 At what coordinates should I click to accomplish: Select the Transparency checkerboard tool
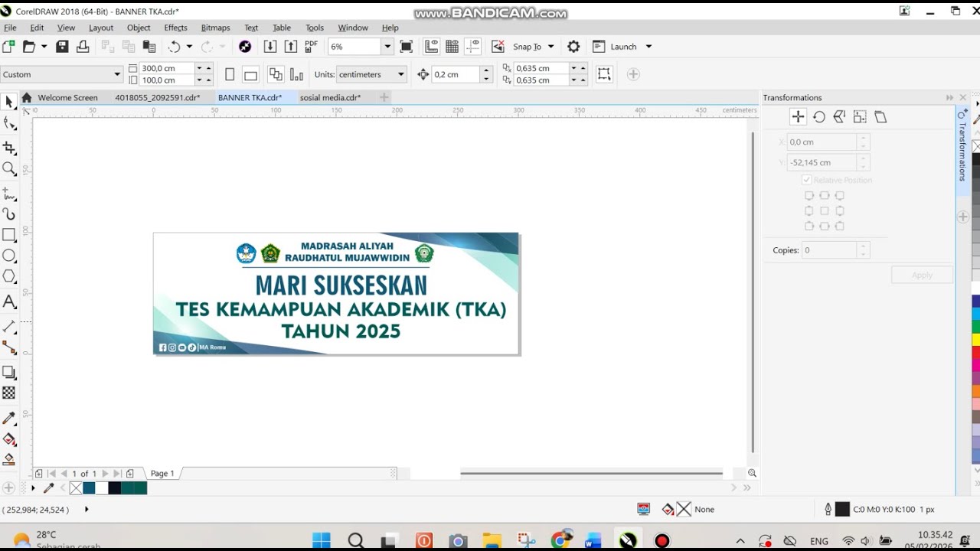[x=9, y=393]
